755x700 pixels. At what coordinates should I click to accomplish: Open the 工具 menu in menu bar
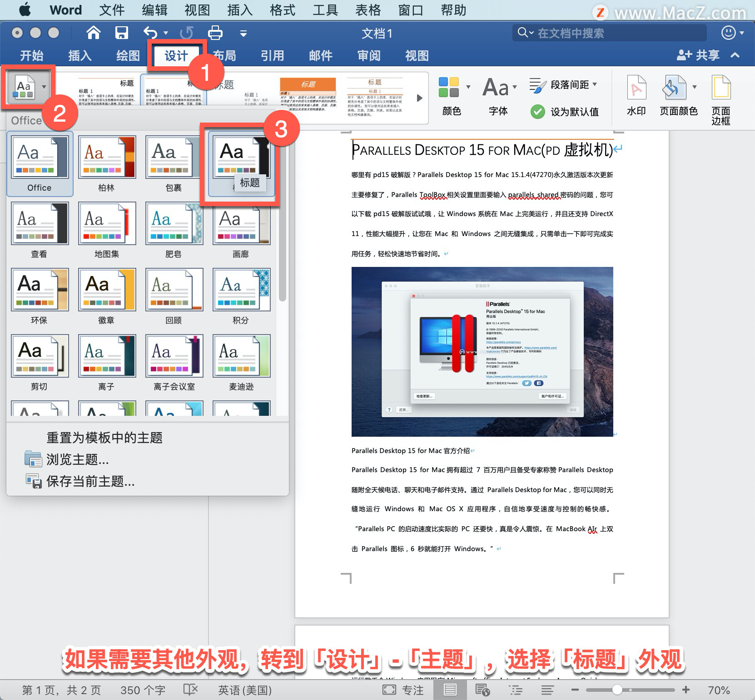(x=325, y=10)
